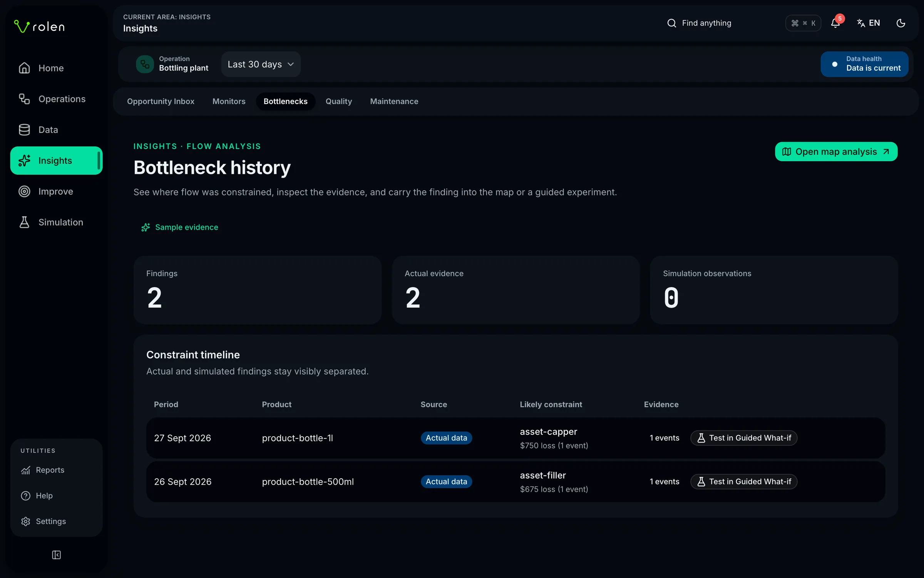Switch to Monitors tab
Viewport: 924px width, 578px height.
229,101
